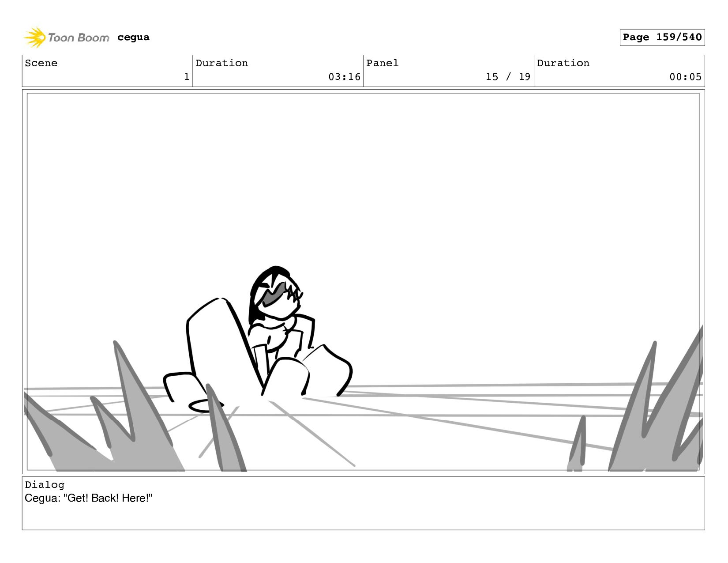The image size is (728, 563).
Task: Click the small oval near the foot
Action: tap(206, 405)
